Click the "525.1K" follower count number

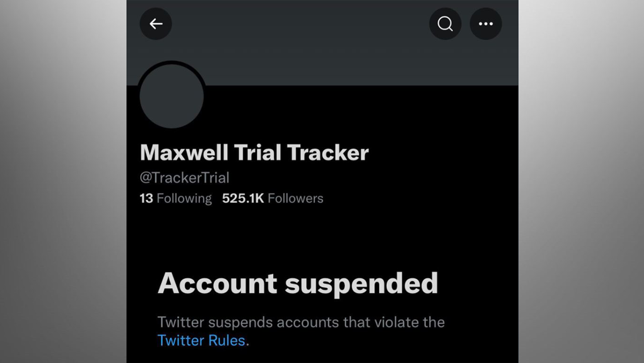[x=243, y=199]
